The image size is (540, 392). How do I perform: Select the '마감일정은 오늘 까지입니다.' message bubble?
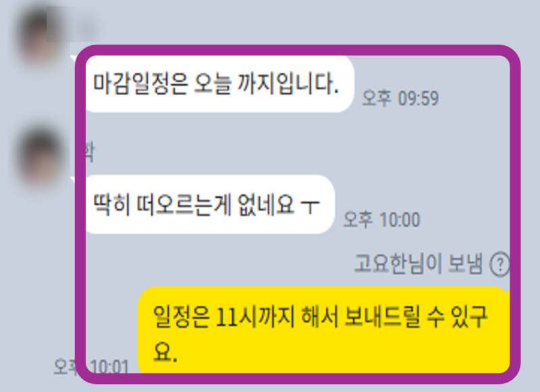(219, 84)
